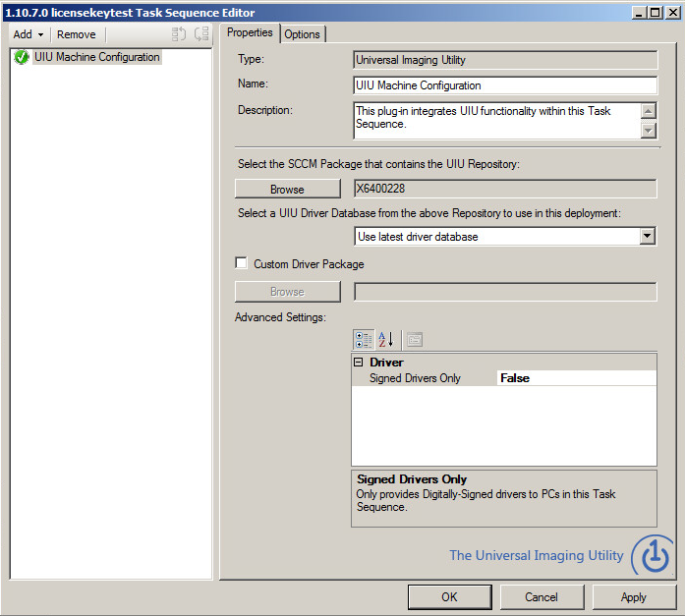Viewport: 685px width, 616px height.
Task: Switch to the Options tab
Action: (x=303, y=34)
